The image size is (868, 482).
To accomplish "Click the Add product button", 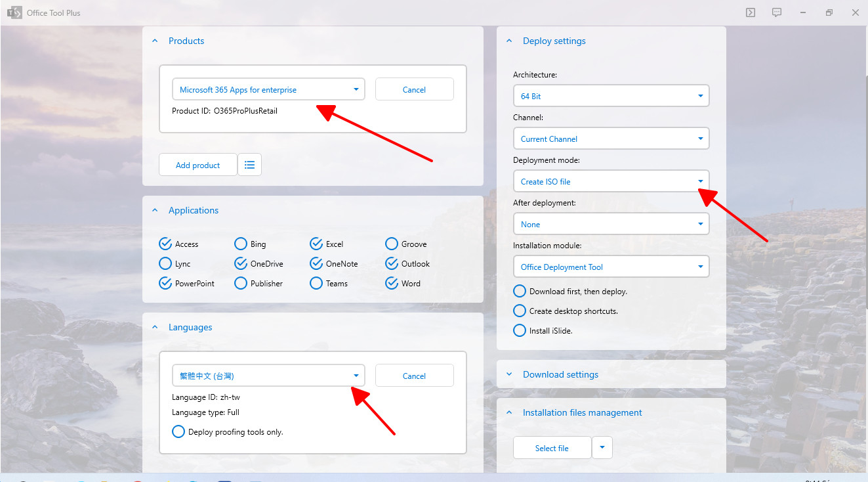I will point(197,165).
